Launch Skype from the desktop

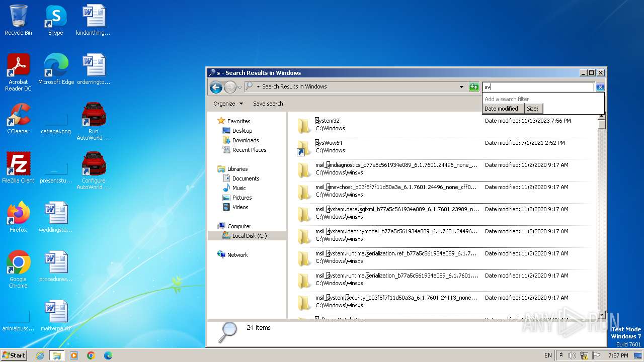click(55, 20)
